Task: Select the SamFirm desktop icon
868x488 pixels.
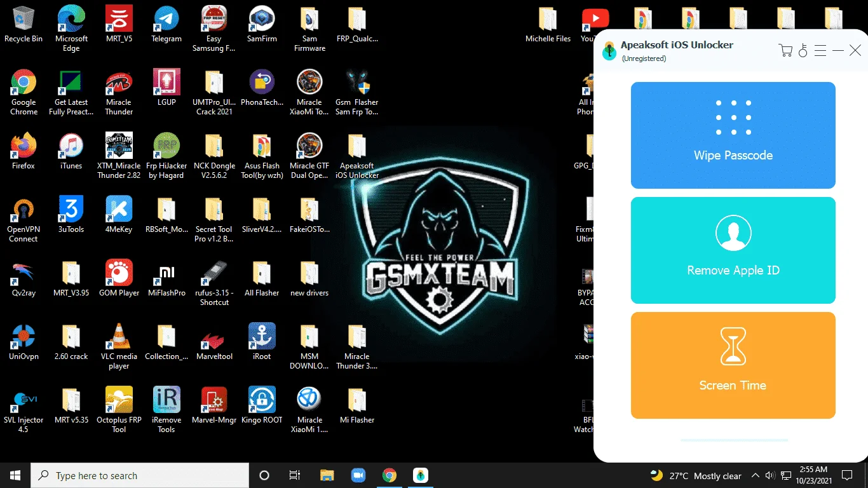Action: [262, 24]
